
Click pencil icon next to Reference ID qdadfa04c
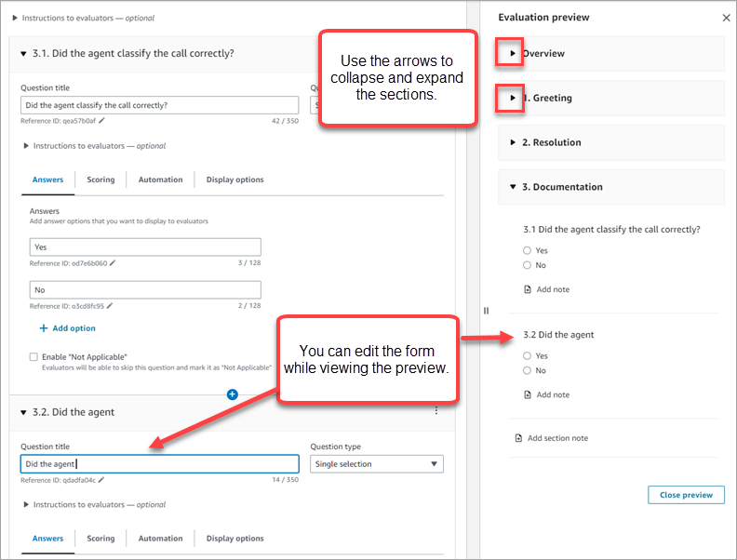pyautogui.click(x=101, y=480)
